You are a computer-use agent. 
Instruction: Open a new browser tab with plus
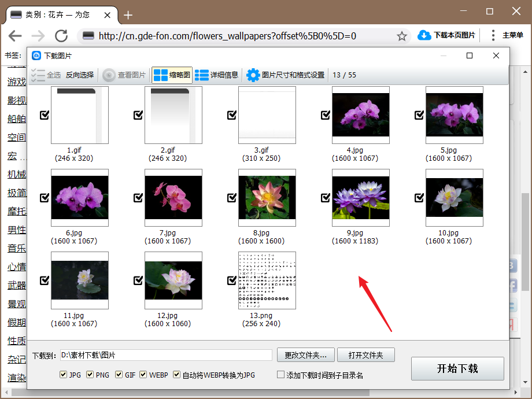[128, 15]
